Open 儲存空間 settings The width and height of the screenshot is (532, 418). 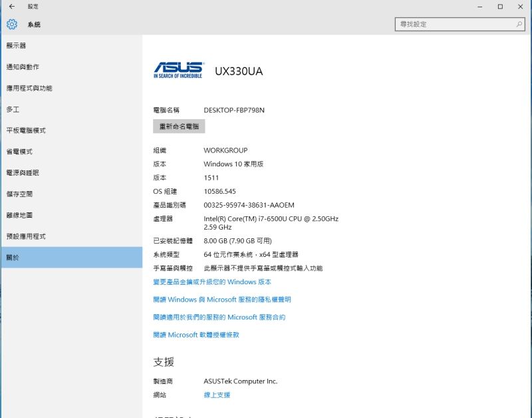(x=71, y=194)
